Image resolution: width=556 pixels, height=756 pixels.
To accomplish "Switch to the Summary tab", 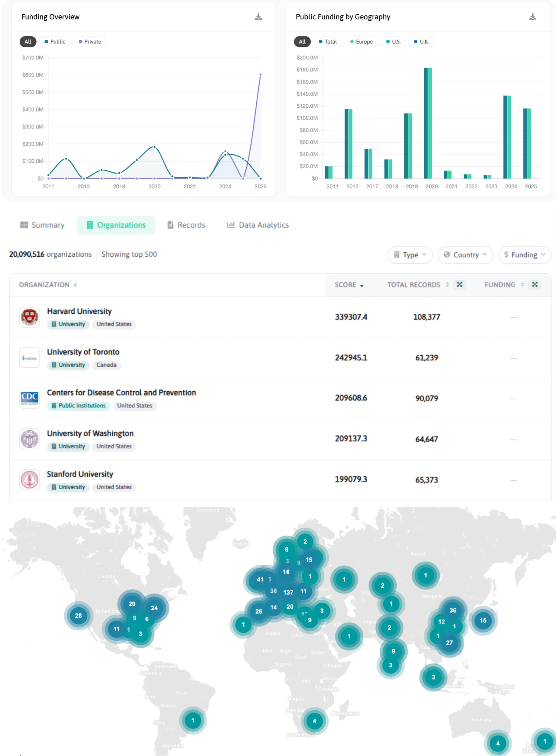I will [42, 225].
